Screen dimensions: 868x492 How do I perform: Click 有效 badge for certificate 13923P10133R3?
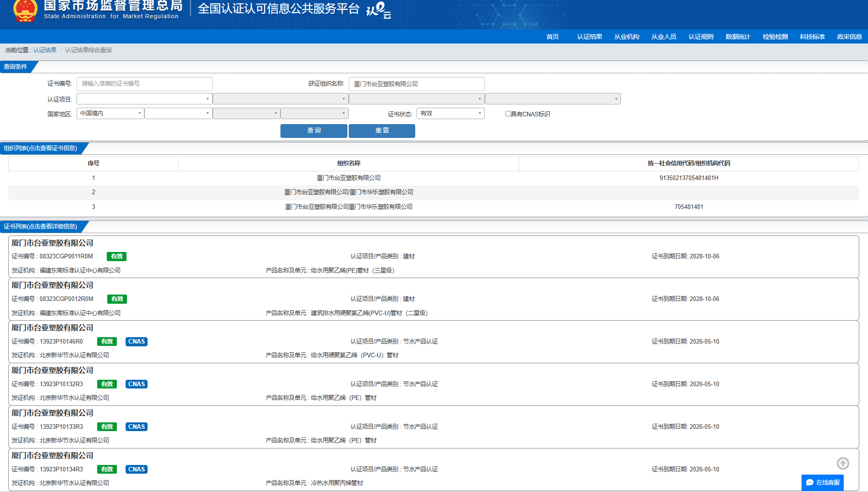(x=107, y=427)
